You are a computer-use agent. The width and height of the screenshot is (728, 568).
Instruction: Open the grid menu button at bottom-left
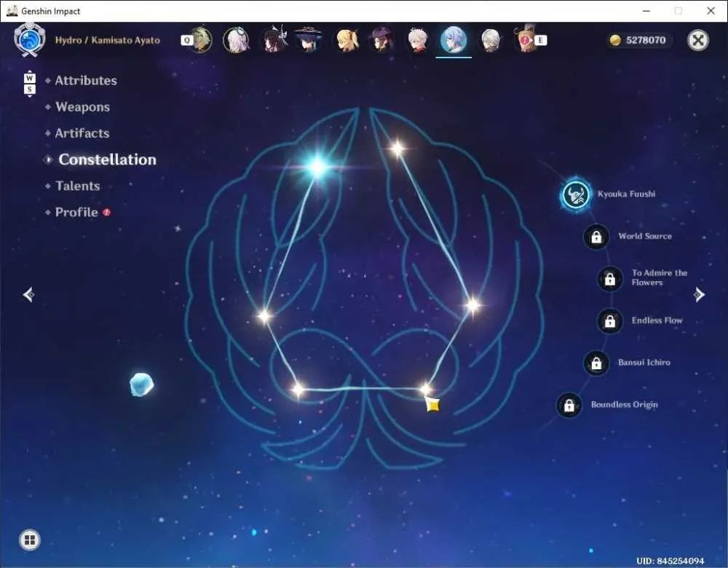coord(30,540)
